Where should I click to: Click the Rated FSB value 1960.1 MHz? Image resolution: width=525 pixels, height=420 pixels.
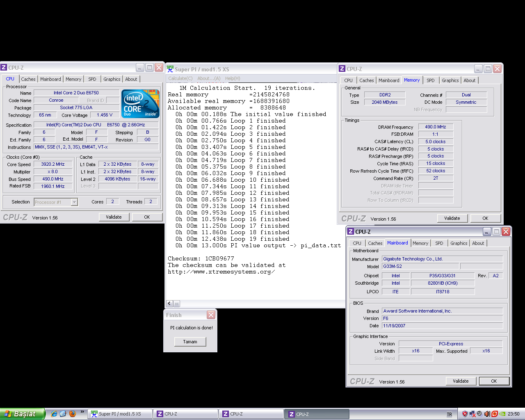53,186
